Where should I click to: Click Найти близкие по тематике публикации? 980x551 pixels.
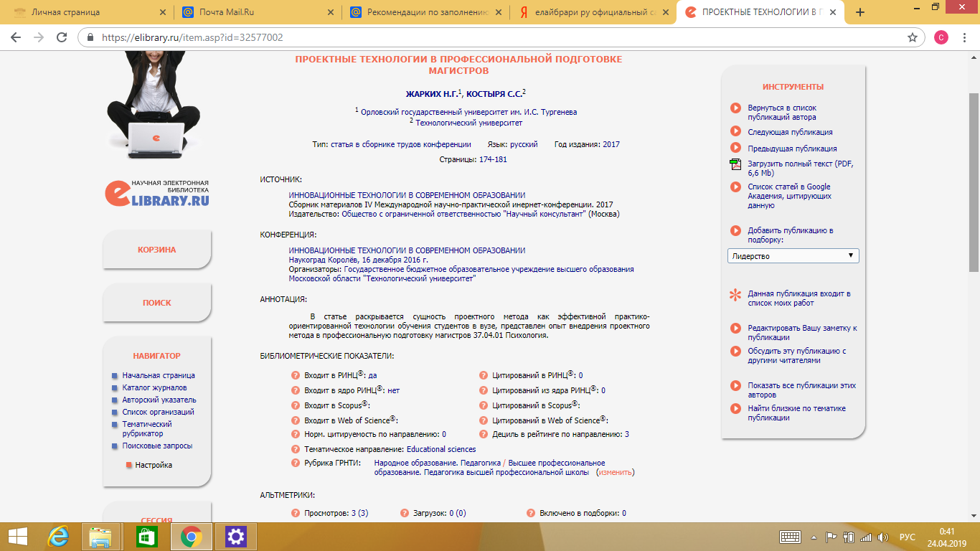[796, 413]
